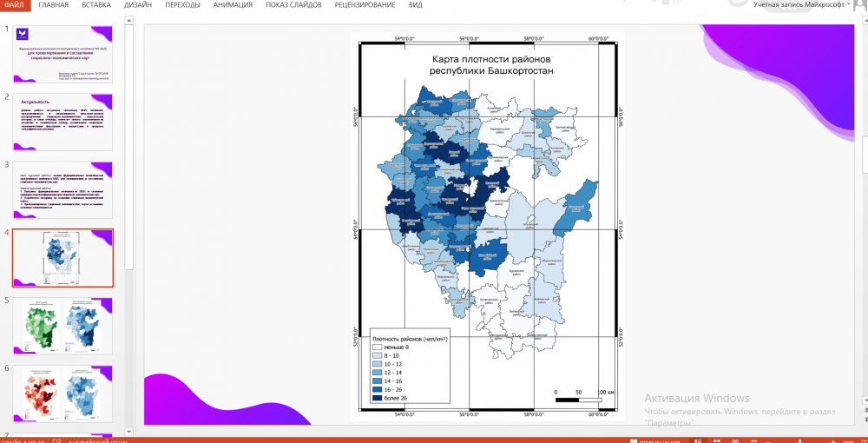Open the ВСТАВКА ribbon tab

(x=96, y=5)
